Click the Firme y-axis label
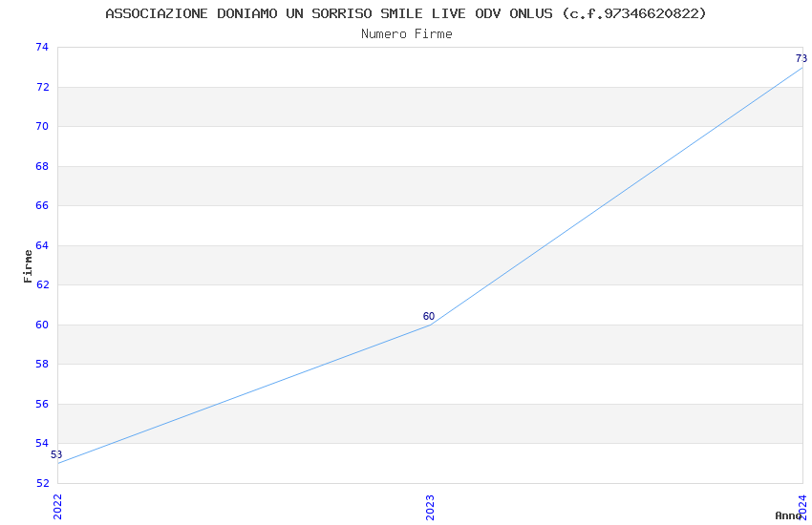 (x=28, y=266)
